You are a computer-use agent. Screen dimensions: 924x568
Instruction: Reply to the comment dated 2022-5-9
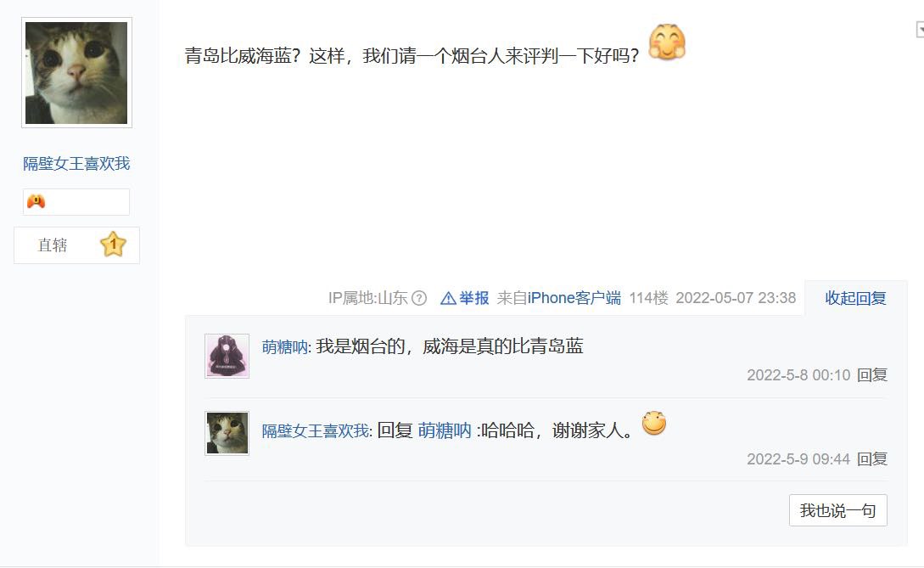872,458
